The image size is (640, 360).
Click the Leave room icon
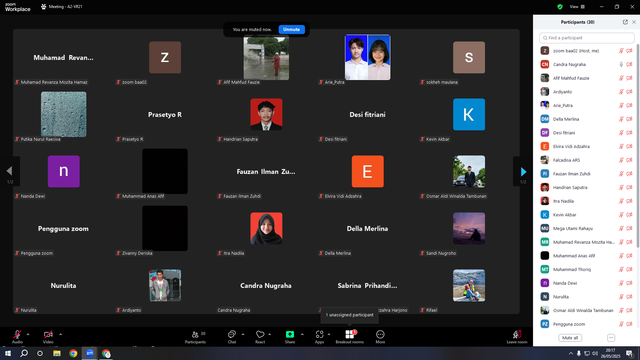(517, 334)
